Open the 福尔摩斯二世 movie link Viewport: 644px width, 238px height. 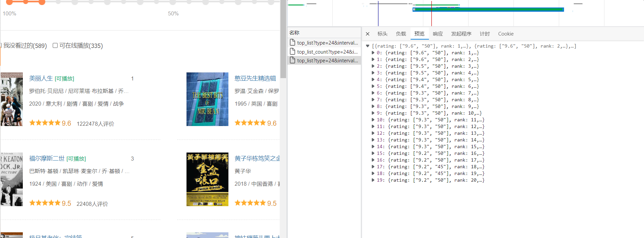(x=47, y=159)
